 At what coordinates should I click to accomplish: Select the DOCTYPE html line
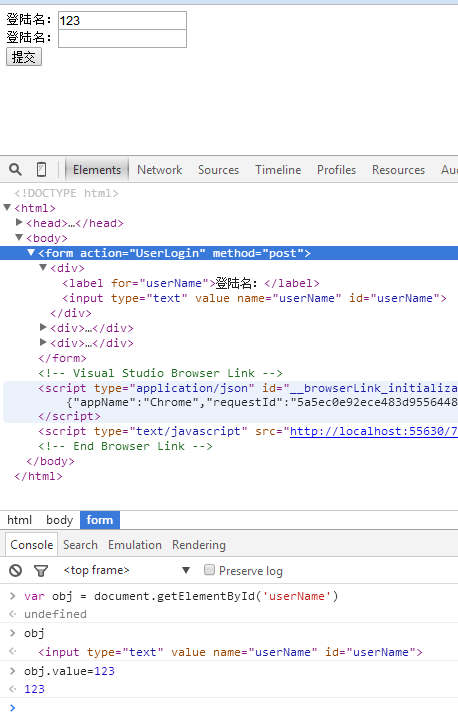pos(66,193)
